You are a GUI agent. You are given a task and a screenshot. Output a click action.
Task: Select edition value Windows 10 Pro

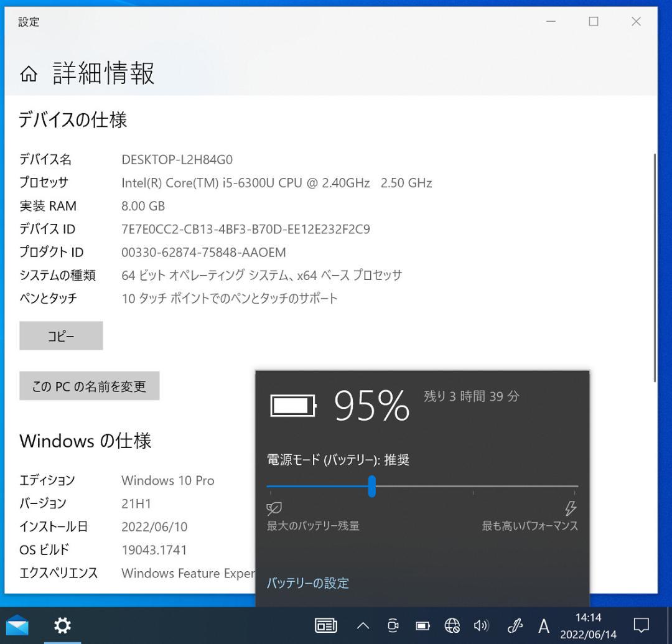(x=167, y=481)
